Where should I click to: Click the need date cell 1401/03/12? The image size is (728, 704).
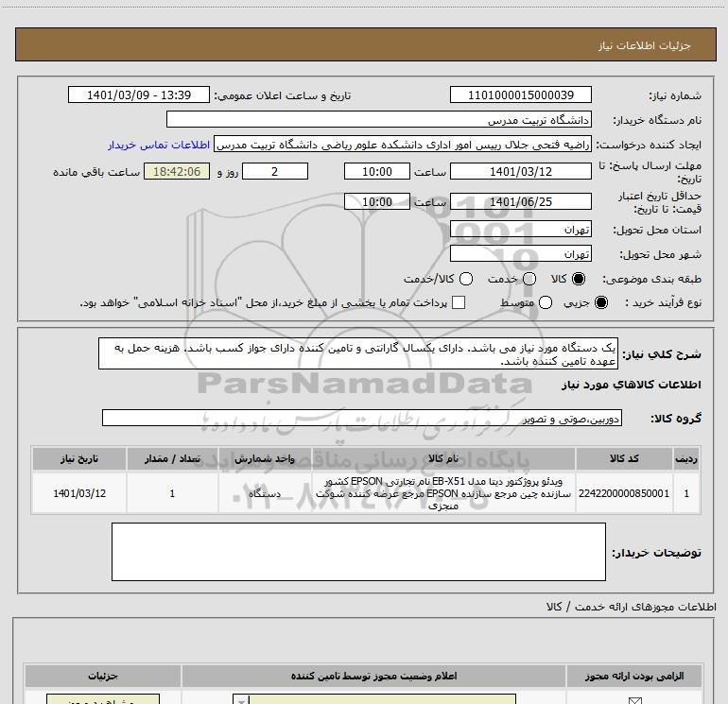click(79, 493)
